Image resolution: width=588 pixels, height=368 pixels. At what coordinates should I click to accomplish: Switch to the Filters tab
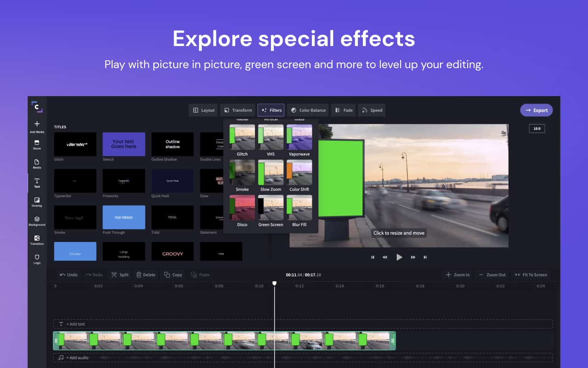(x=271, y=110)
